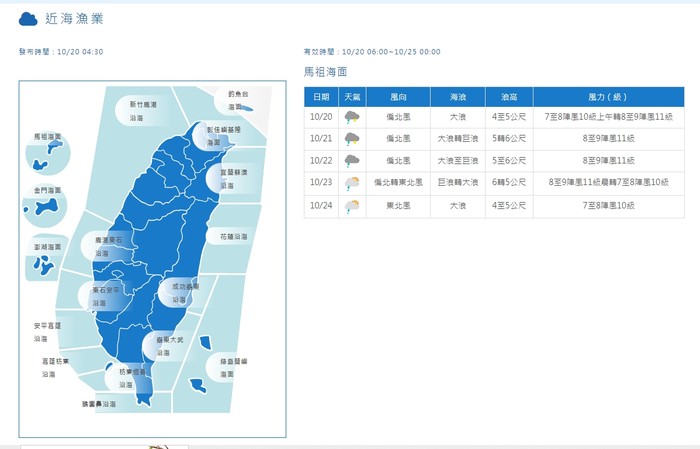Click the 天氣 column header
Screen dimensions: 700x449
352,97
